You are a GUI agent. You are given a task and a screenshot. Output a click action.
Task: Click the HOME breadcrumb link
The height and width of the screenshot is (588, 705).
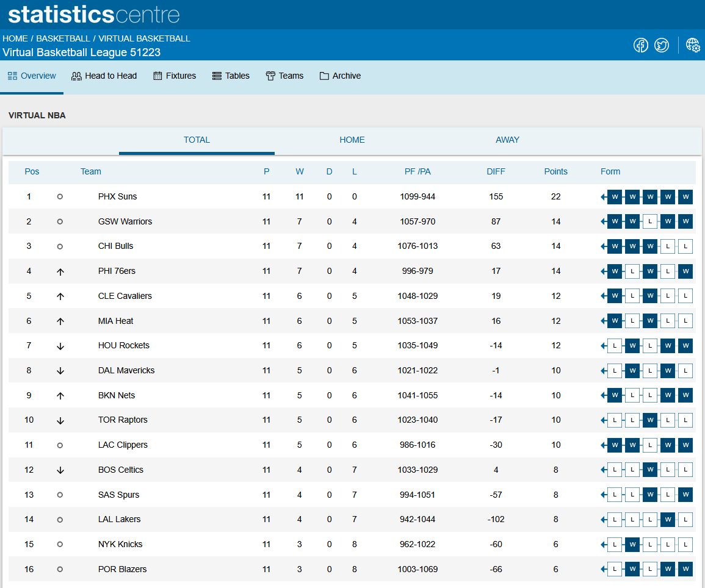coord(15,38)
